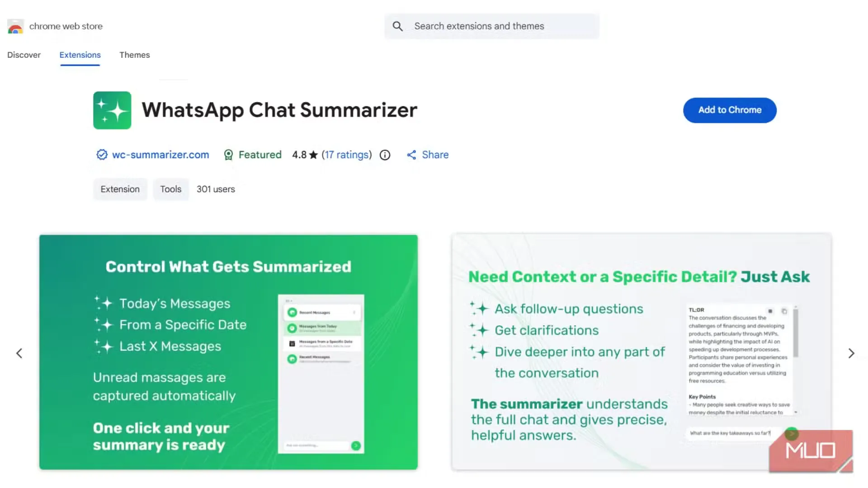Image resolution: width=868 pixels, height=488 pixels.
Task: Open the wc-summarizer.com publisher link
Action: [160, 155]
